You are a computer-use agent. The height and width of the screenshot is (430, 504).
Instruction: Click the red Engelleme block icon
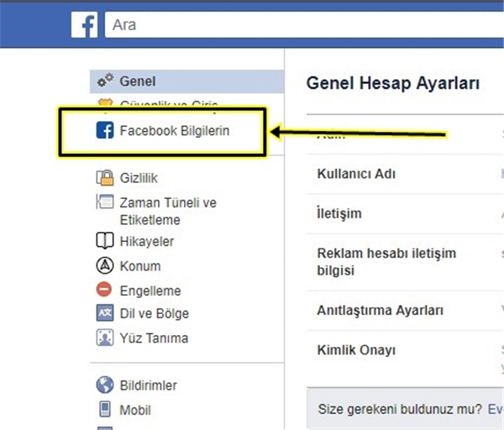coord(105,291)
